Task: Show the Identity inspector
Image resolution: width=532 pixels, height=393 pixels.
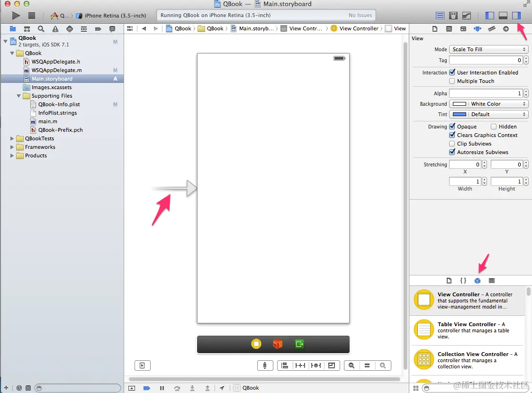Action: point(463,29)
